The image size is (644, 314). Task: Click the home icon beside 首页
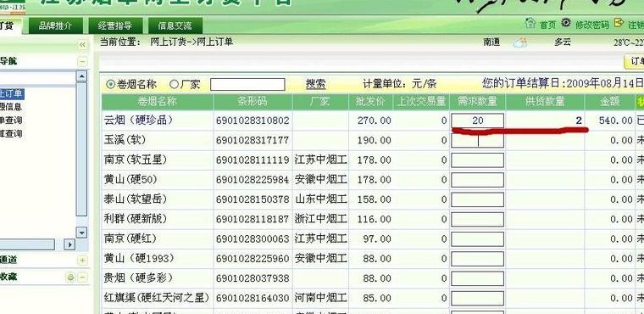[x=530, y=23]
